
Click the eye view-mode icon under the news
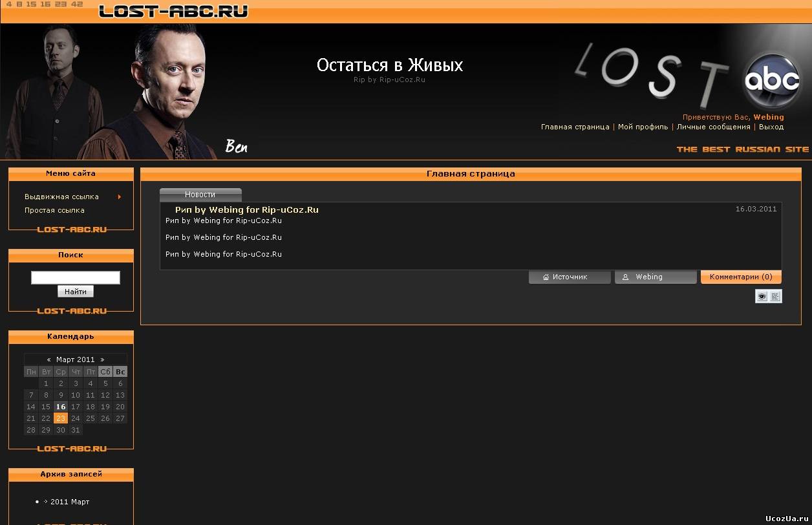tap(762, 296)
